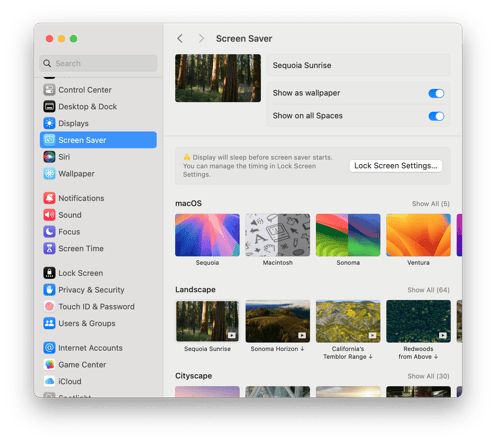
Task: Click the Control Center sidebar icon
Action: click(49, 90)
